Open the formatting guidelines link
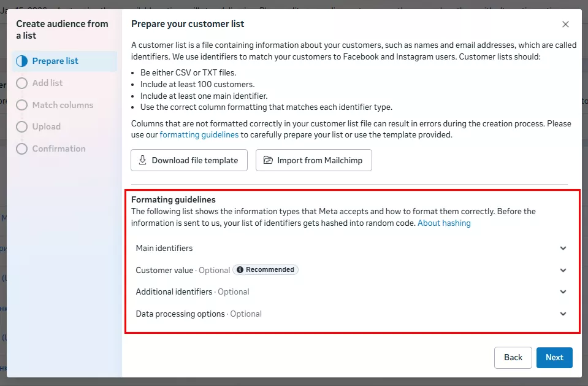Screen dimensions: 588x386 coord(199,135)
